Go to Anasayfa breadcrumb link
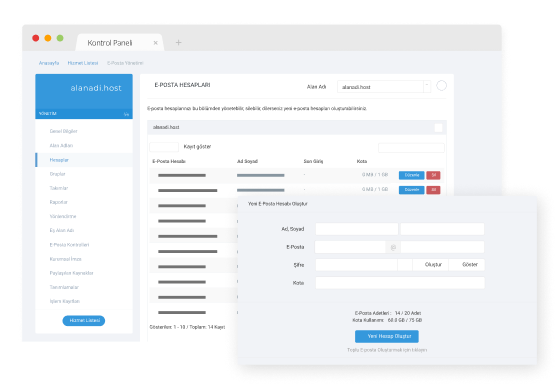This screenshot has width=558, height=387. point(49,63)
